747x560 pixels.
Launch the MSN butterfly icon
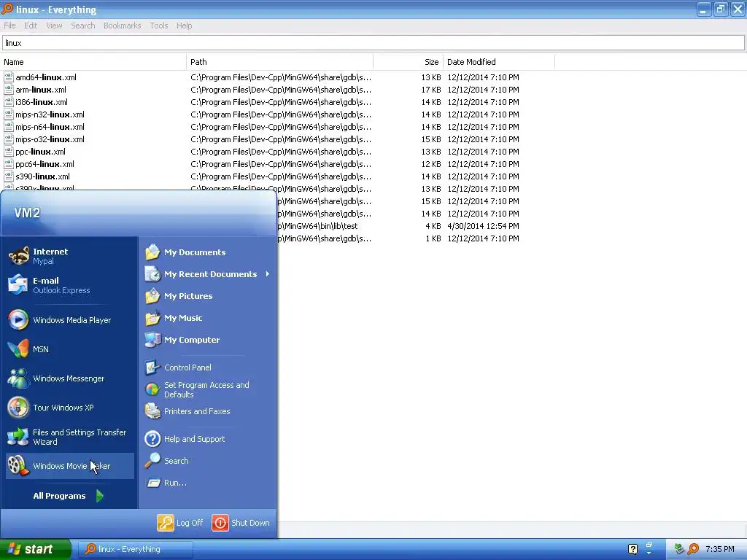pyautogui.click(x=18, y=349)
